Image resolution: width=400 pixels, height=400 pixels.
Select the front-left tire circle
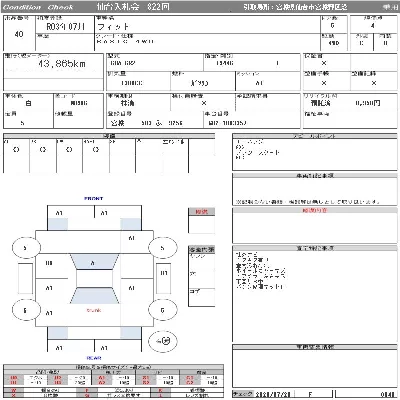[26, 248]
